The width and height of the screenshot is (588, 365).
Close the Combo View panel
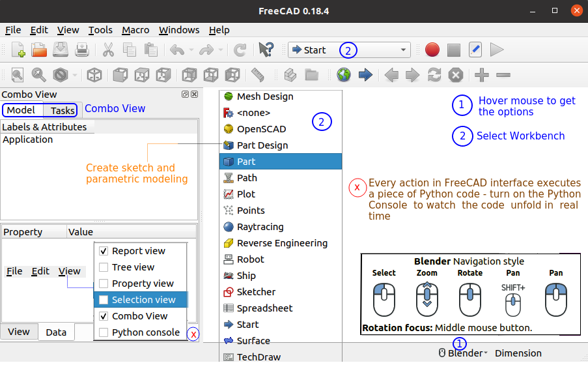tap(194, 95)
